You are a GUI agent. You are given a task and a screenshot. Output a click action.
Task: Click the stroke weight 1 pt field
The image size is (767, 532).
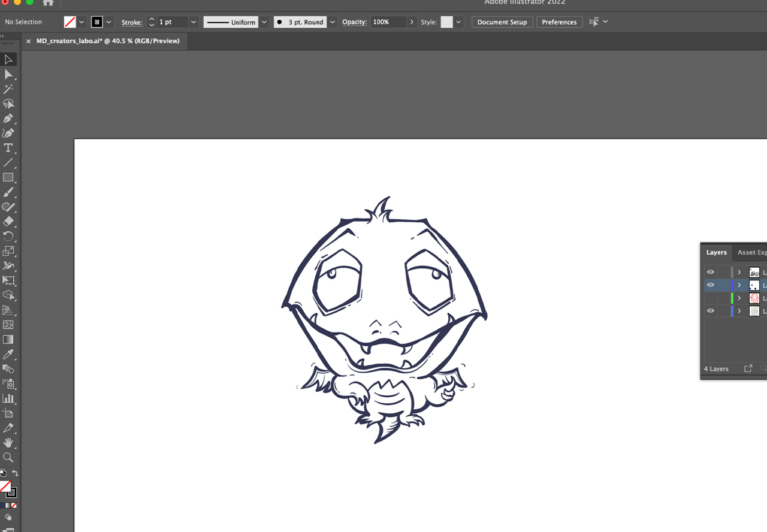(x=173, y=22)
